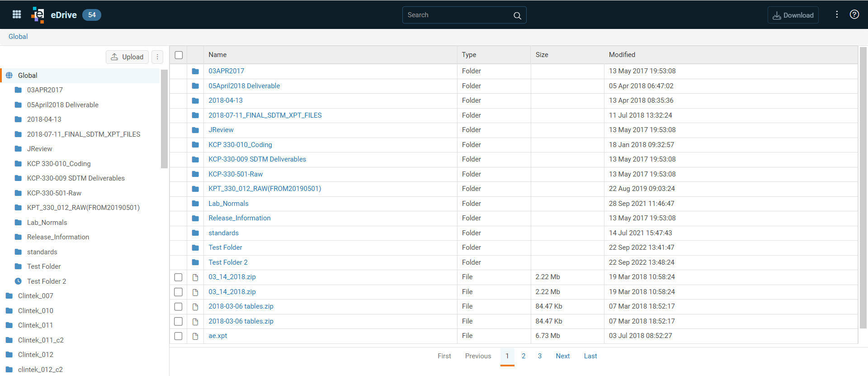
Task: Select standards in the folder tree
Action: coord(42,252)
